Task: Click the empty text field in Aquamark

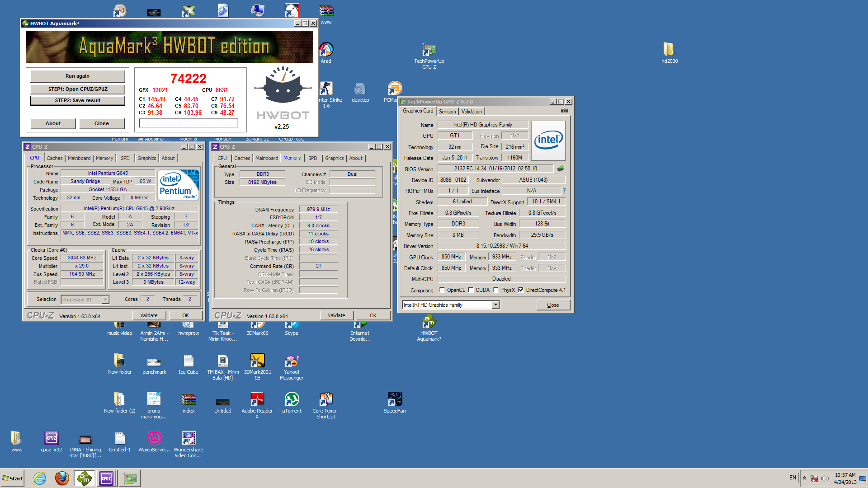Action: click(x=189, y=123)
